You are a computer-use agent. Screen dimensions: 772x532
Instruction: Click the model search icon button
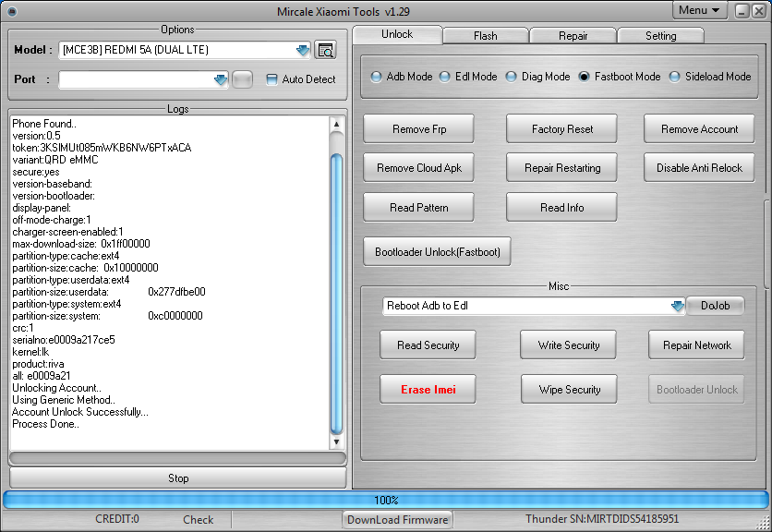coord(325,50)
